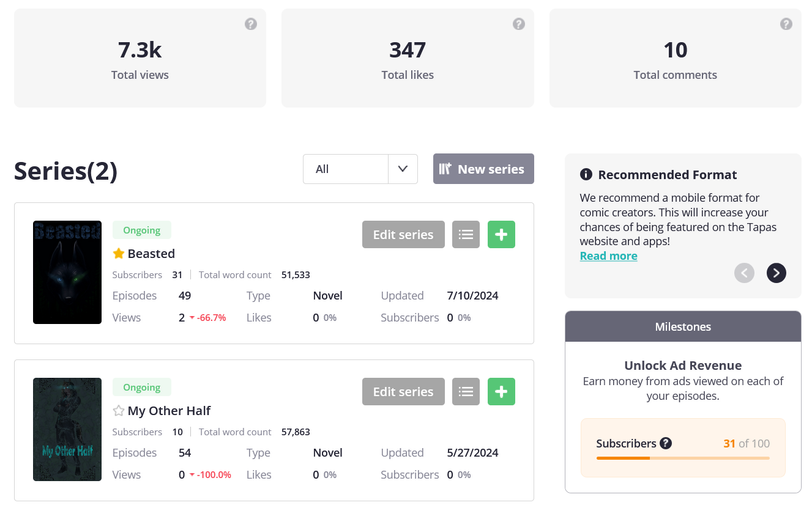Go to previous recommendation tip arrow
The height and width of the screenshot is (508, 812).
pyautogui.click(x=744, y=273)
